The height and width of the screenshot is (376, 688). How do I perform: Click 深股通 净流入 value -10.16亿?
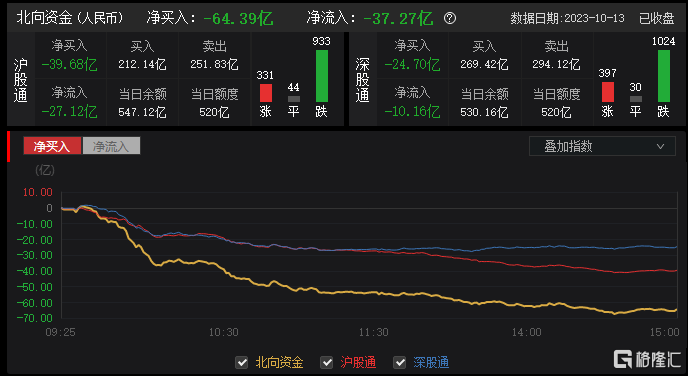[x=412, y=112]
